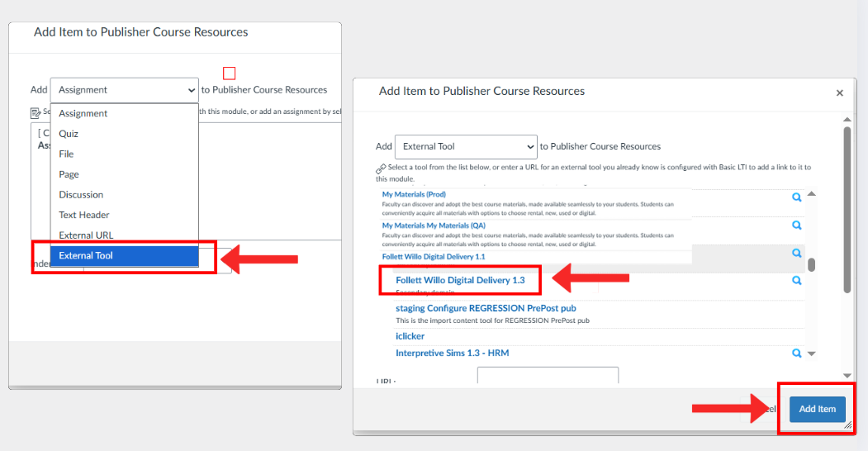The width and height of the screenshot is (868, 451).
Task: Open the Assignment type dropdown in left dialog
Action: click(125, 90)
